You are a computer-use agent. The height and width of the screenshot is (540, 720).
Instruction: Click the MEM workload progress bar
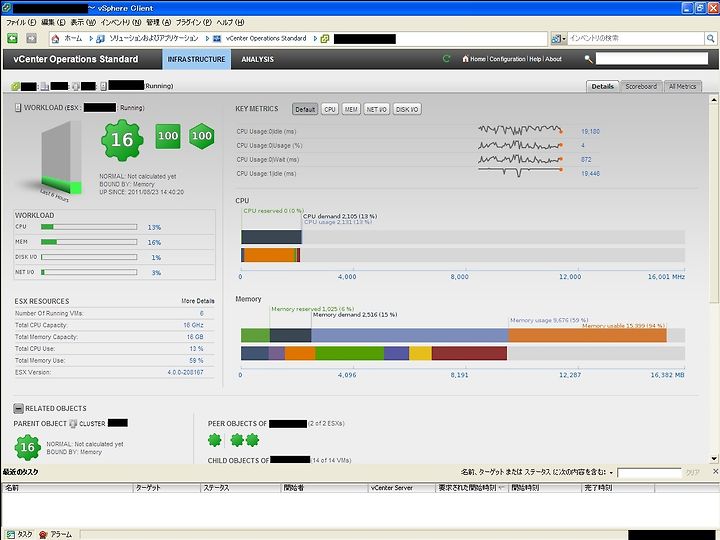pos(89,242)
